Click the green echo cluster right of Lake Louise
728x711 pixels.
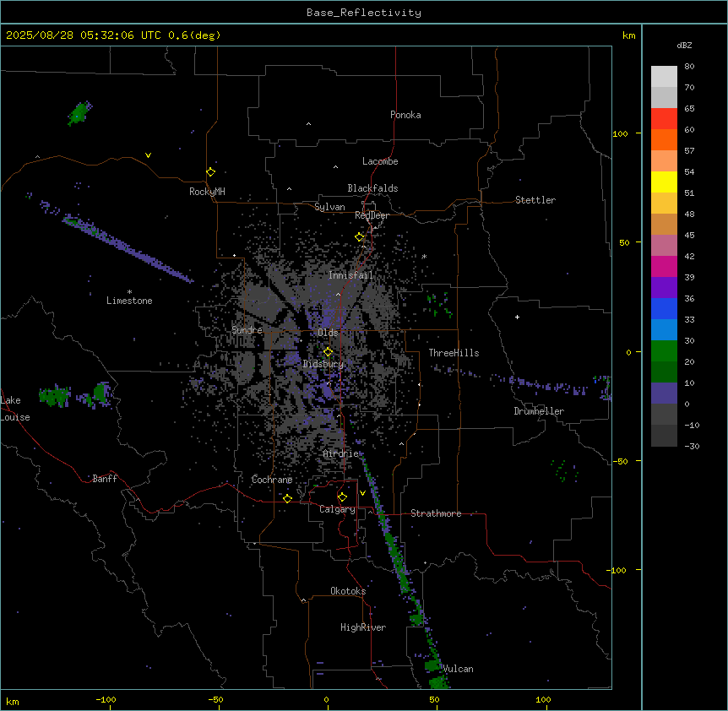(76, 395)
